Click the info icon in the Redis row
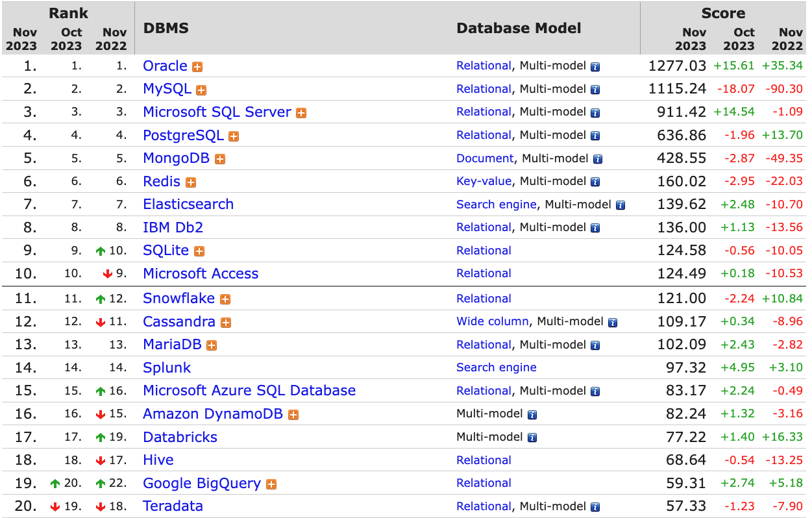This screenshot has width=812, height=518. tap(595, 182)
